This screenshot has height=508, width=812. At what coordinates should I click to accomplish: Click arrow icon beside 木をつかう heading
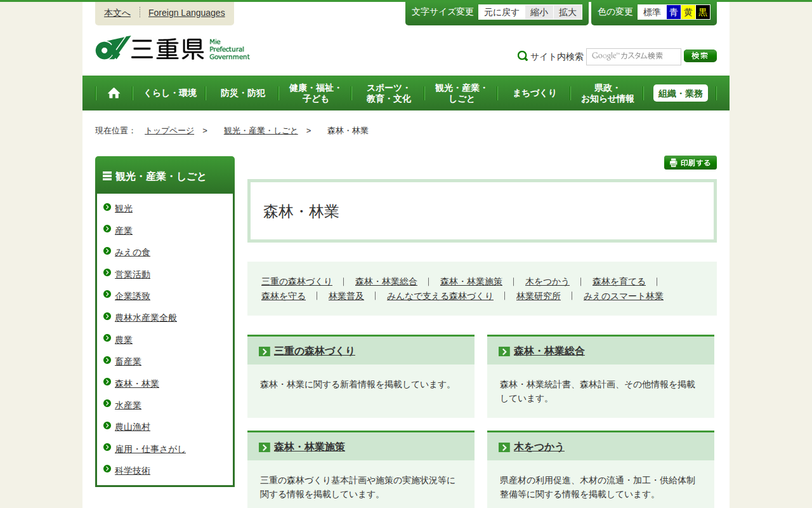504,448
